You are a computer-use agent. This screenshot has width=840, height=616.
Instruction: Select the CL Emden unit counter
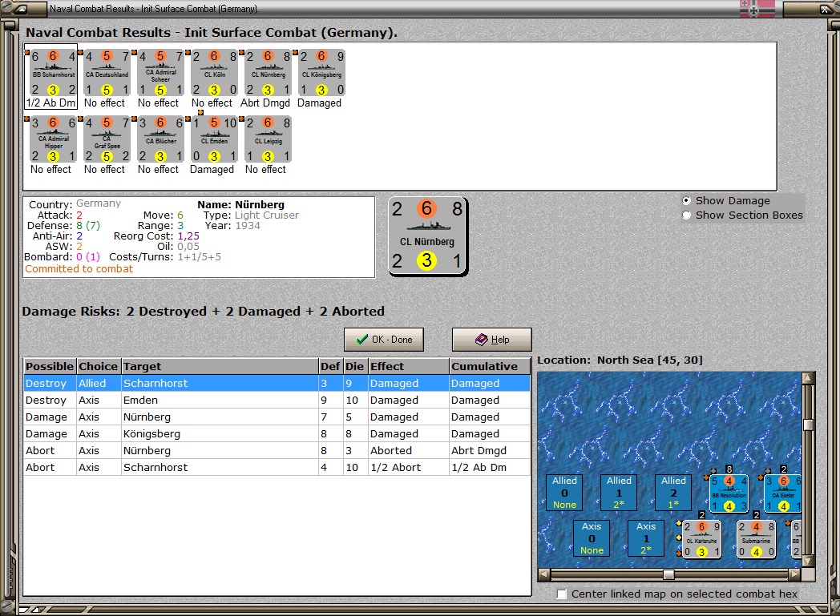coord(214,139)
